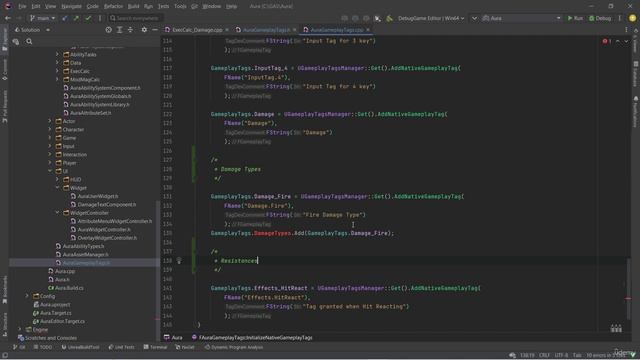Image resolution: width=640 pixels, height=360 pixels.
Task: Hide the Solution panel with minus icon
Action: 155,30
